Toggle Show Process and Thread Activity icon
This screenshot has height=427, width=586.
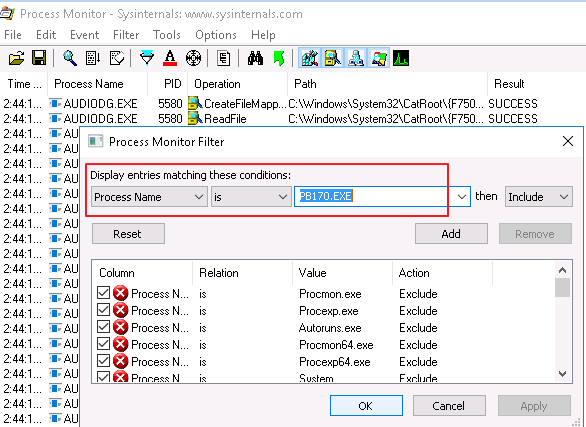point(379,58)
